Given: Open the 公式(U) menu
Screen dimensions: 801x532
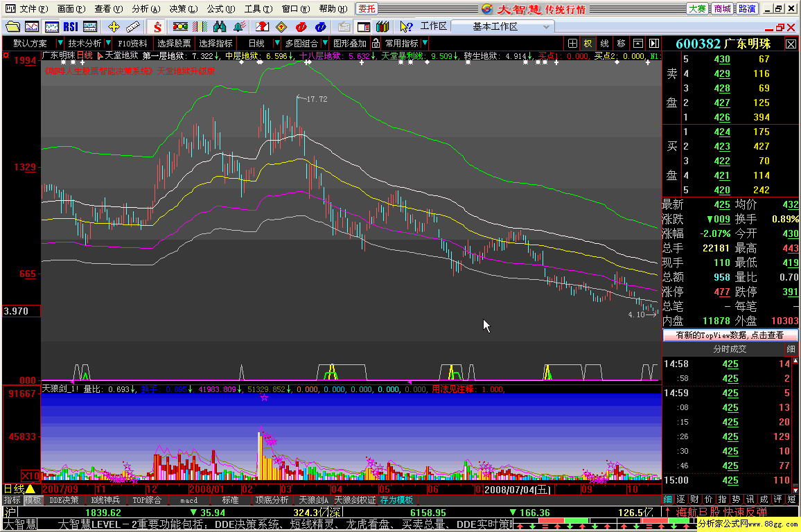Looking at the screenshot, I should coord(221,9).
